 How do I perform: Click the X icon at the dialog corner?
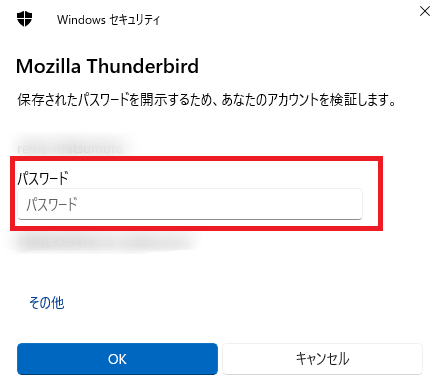click(425, 11)
